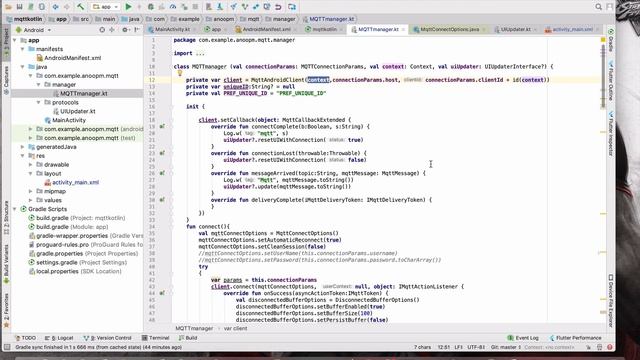Collapse the app module tree node
The image size is (640, 360).
click(15, 40)
